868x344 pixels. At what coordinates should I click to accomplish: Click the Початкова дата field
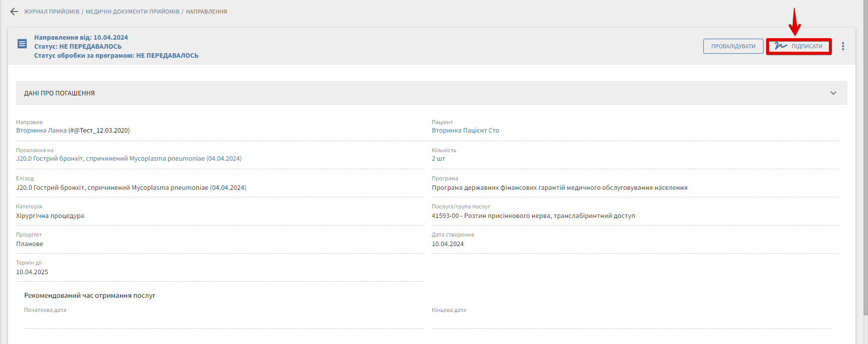tap(223, 321)
